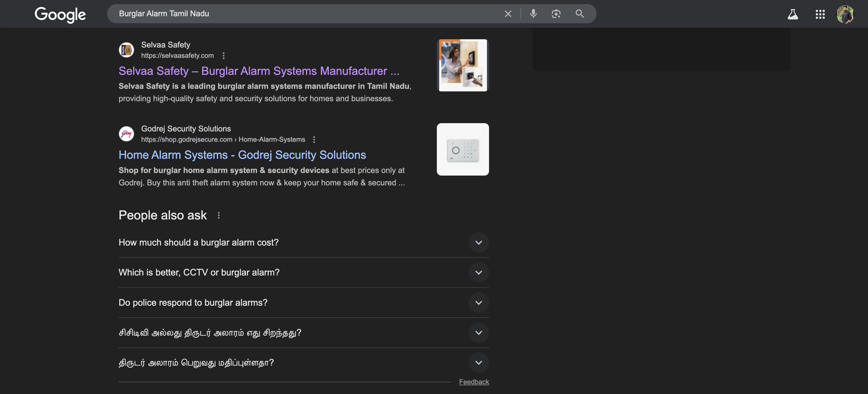Clear the search box text

tap(508, 14)
